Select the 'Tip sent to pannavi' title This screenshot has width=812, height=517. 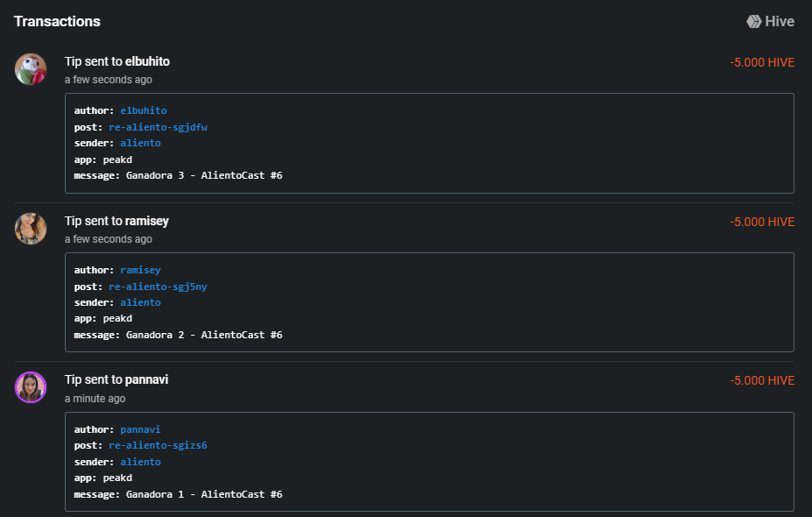click(117, 379)
